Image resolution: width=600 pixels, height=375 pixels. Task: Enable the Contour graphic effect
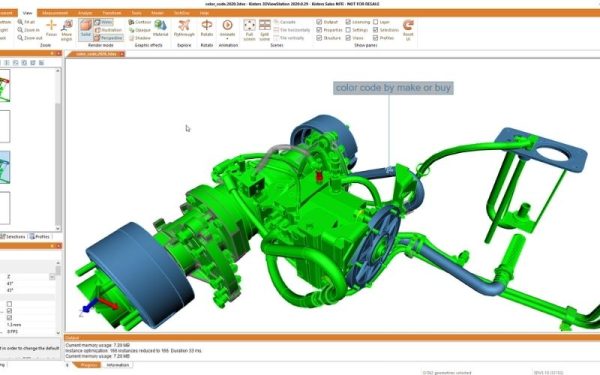(140, 22)
